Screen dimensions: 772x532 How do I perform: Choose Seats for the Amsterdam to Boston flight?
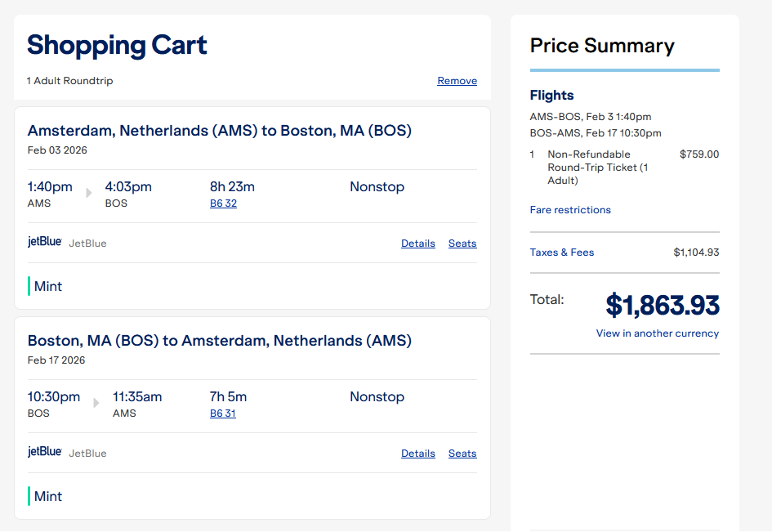click(x=462, y=244)
